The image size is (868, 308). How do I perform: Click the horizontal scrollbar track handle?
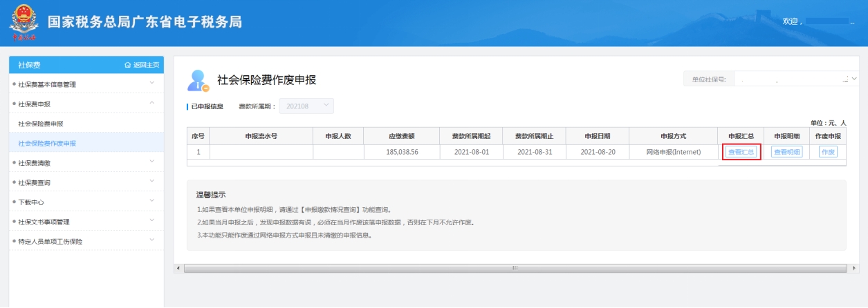(515, 268)
